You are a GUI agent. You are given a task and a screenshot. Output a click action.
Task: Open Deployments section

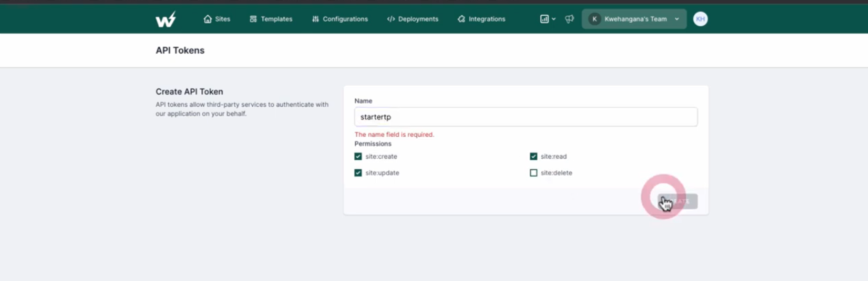tap(413, 19)
